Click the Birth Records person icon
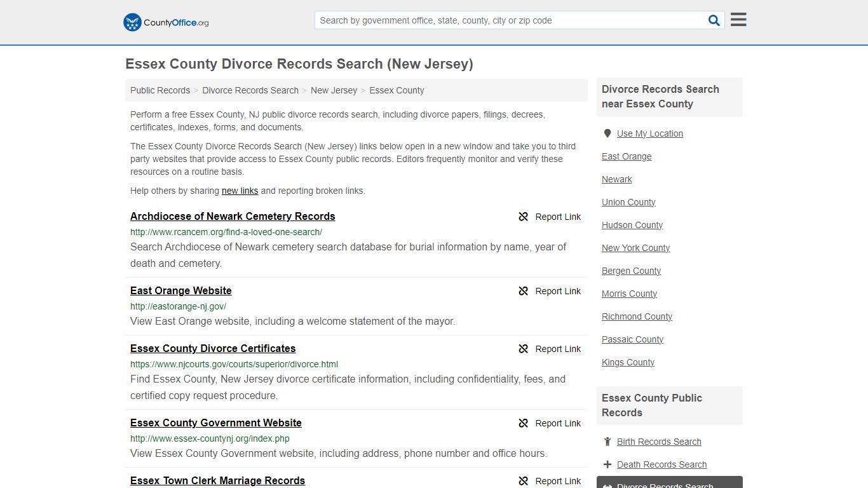This screenshot has height=488, width=868. point(607,442)
